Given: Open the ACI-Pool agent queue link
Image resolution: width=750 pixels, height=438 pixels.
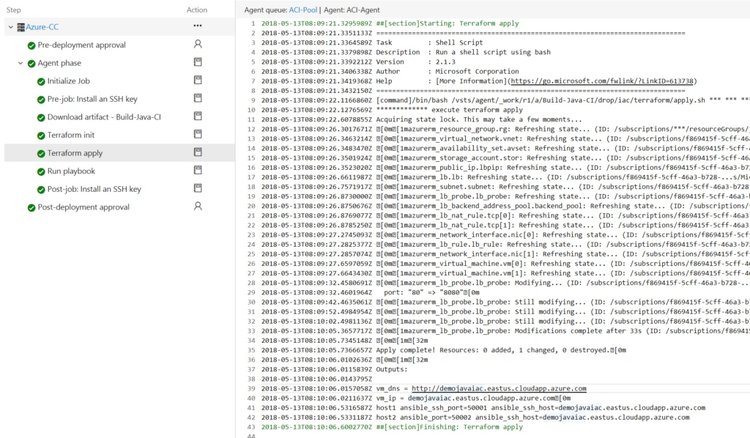Looking at the screenshot, I should click(x=303, y=10).
